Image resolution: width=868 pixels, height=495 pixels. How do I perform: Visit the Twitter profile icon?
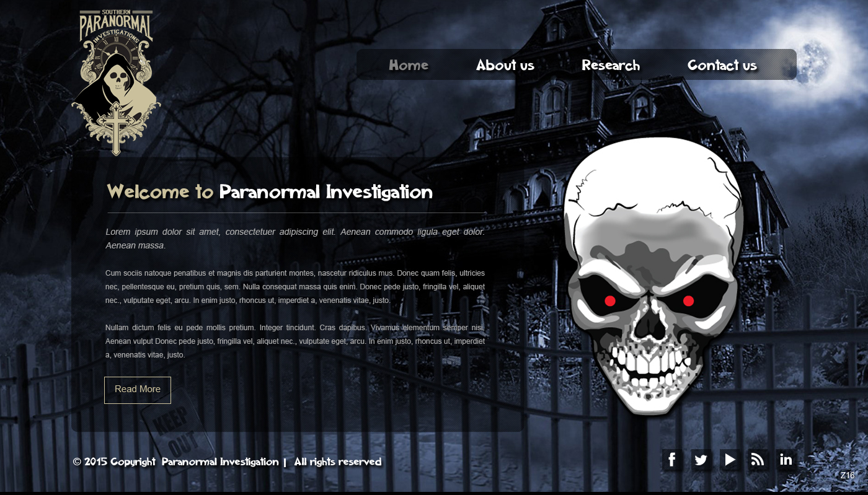tap(701, 460)
